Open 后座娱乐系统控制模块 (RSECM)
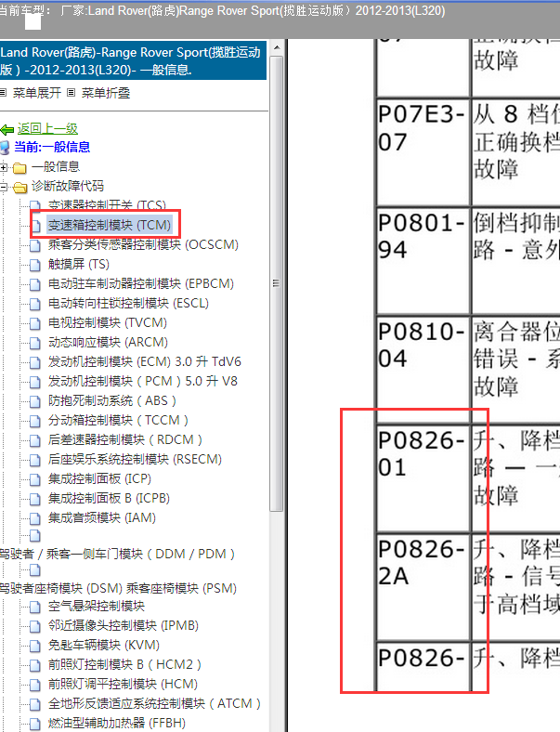Image resolution: width=560 pixels, height=732 pixels. coord(135,460)
